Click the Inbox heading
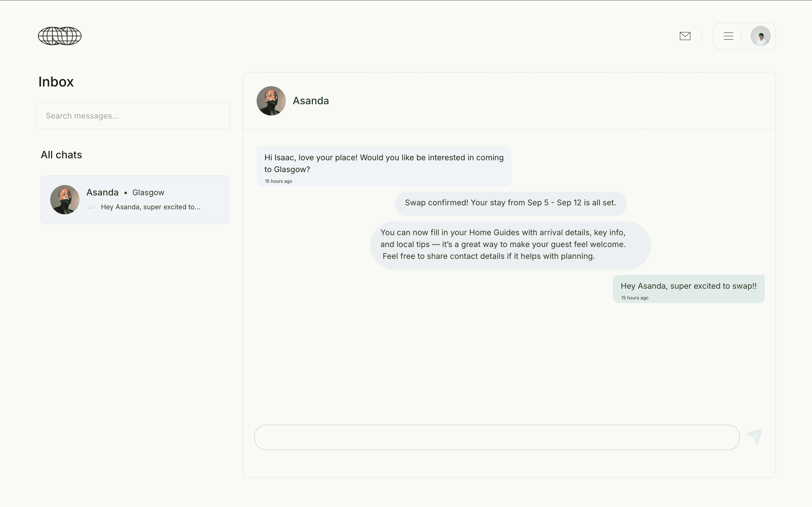 (x=56, y=82)
